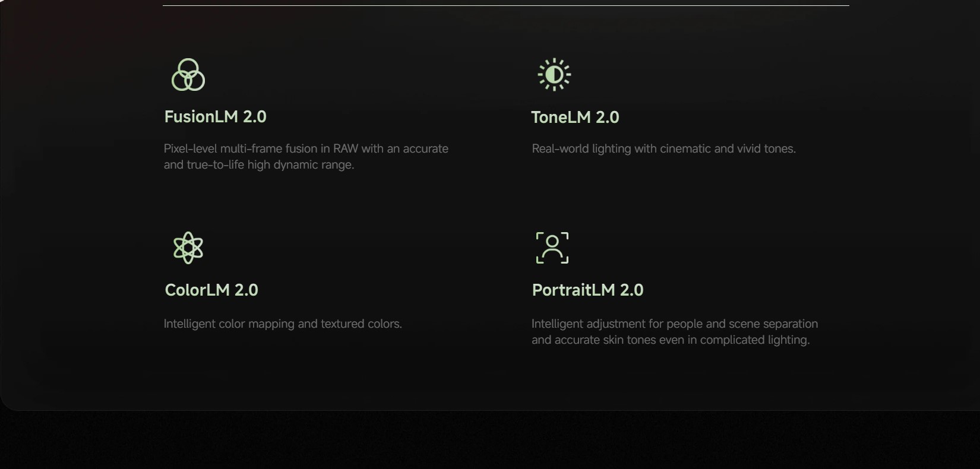Click the "Intelligent color mapping" description text
Image resolution: width=980 pixels, height=469 pixels.
tap(283, 324)
